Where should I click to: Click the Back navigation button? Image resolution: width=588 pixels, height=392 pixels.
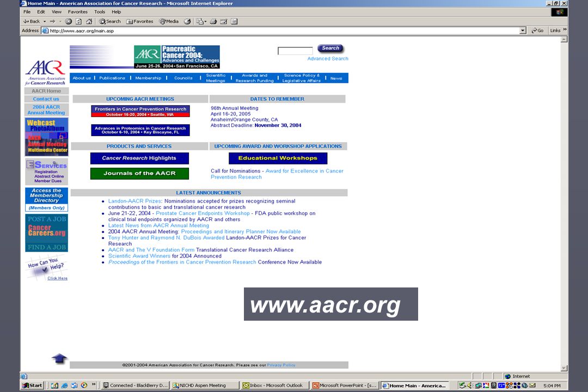pos(32,21)
